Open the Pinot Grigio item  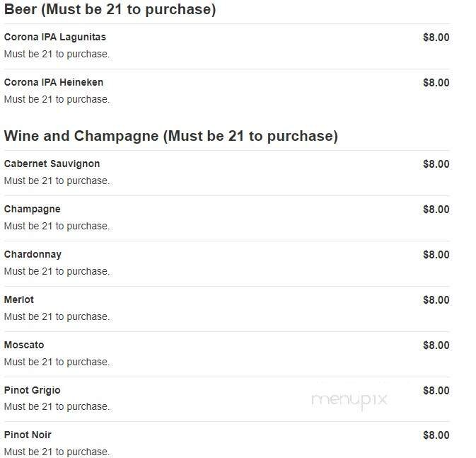(x=32, y=390)
